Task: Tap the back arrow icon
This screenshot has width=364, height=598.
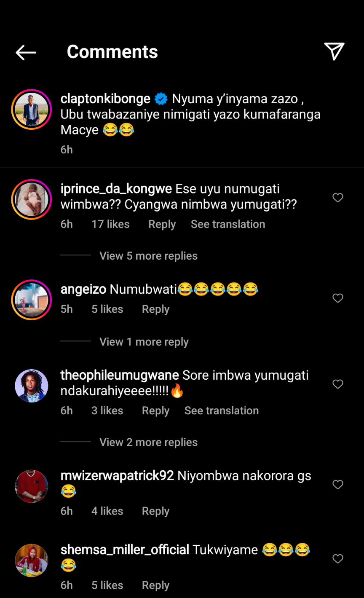Action: (26, 52)
